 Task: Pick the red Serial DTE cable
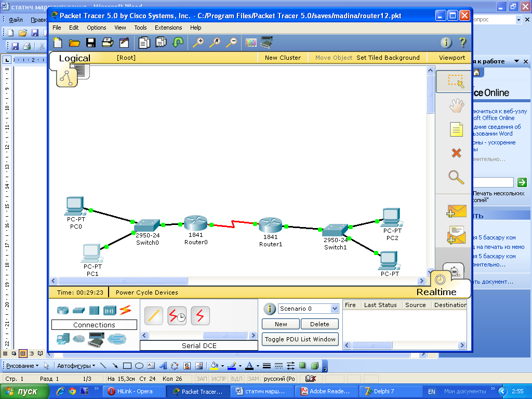200,315
